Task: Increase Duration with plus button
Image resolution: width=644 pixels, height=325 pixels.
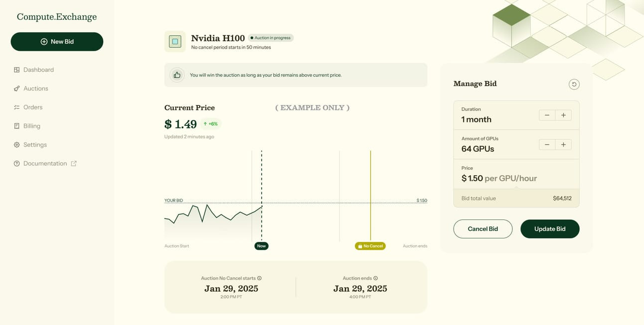Action: click(x=563, y=115)
